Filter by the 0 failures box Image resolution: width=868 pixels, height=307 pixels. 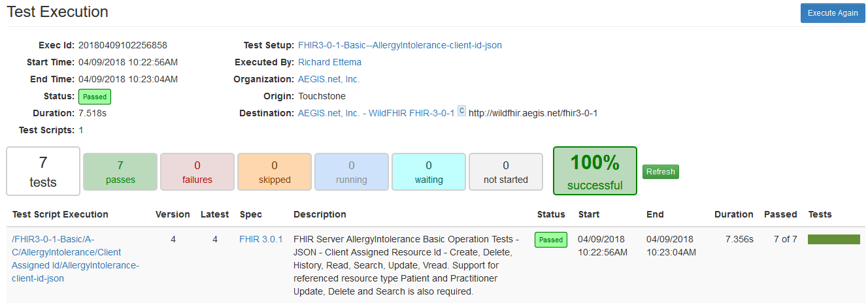click(x=197, y=172)
